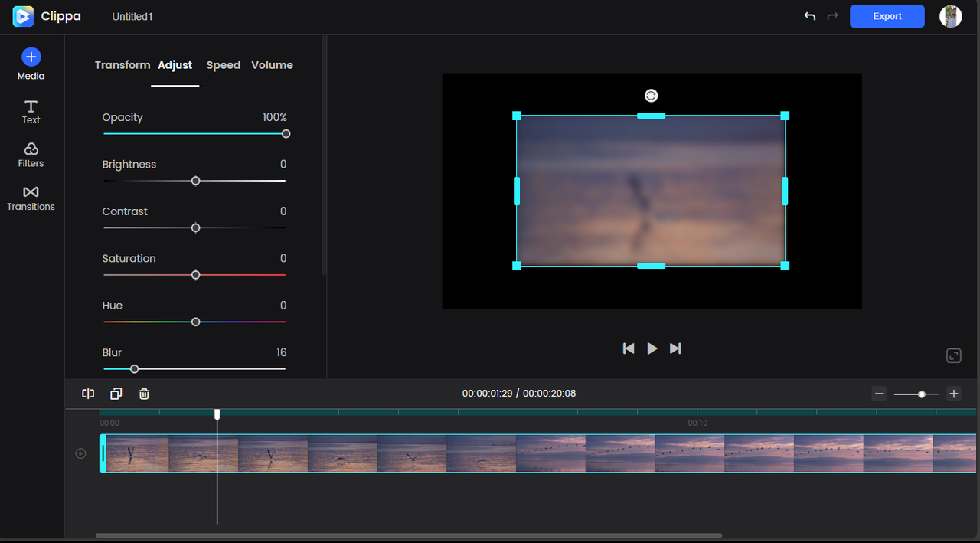This screenshot has width=980, height=543.
Task: Duplicate the selected clip
Action: tap(116, 394)
